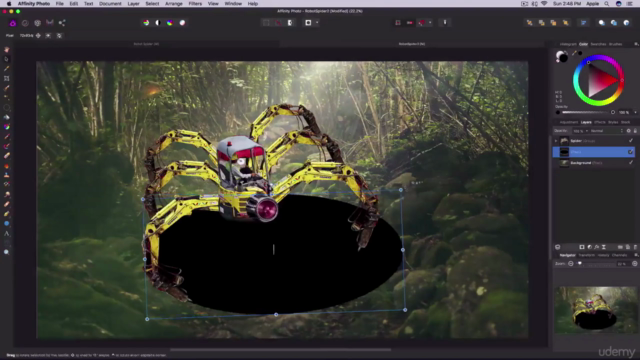The image size is (640, 360).
Task: Select the Zoom tool
Action: click(x=7, y=252)
